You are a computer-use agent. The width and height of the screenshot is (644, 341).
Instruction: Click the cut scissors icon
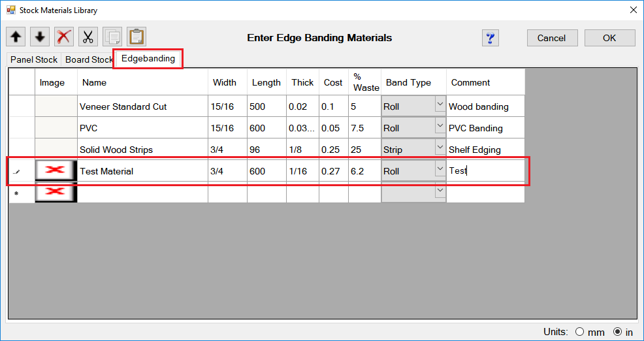(x=88, y=37)
